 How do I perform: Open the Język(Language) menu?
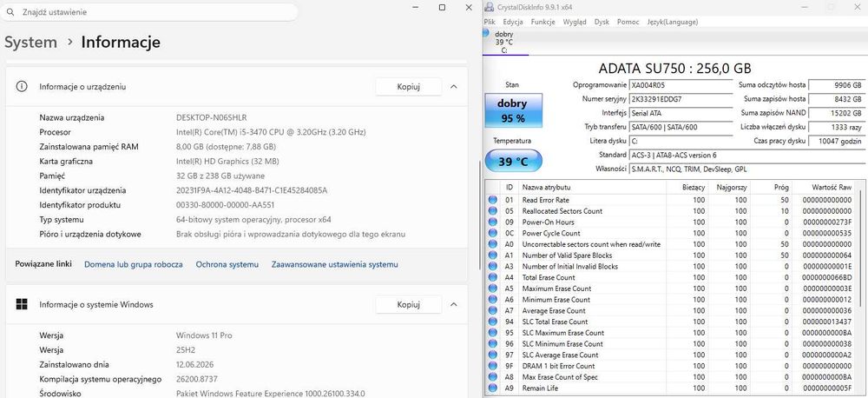673,23
